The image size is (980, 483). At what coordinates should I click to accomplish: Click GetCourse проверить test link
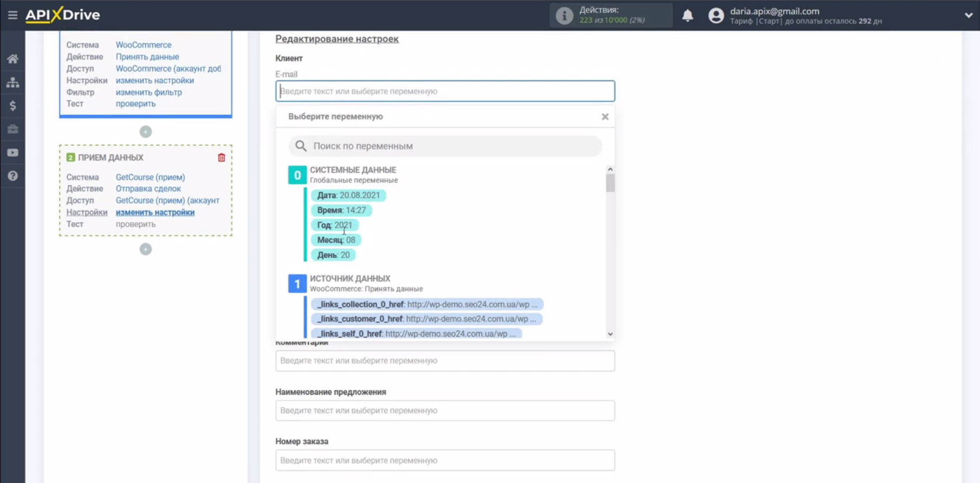coord(135,224)
